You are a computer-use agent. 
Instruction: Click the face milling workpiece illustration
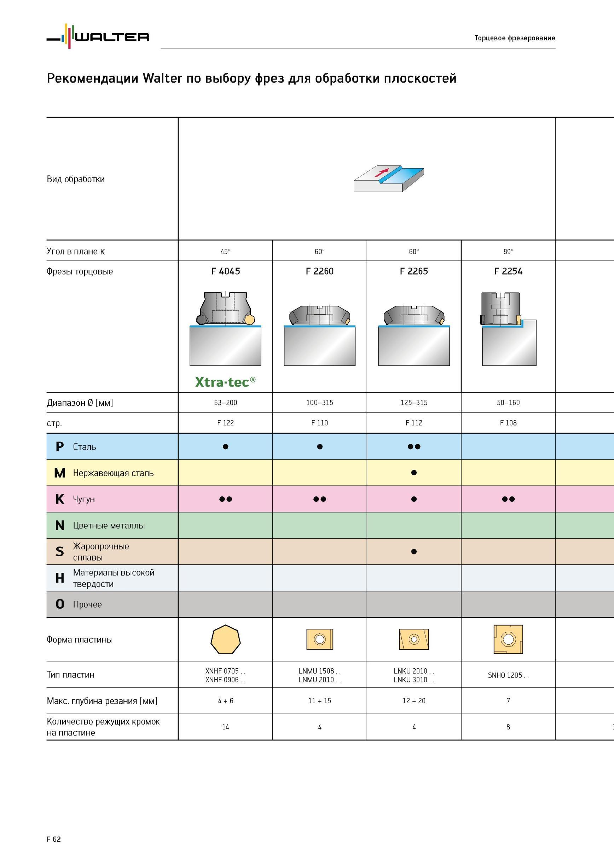point(389,178)
